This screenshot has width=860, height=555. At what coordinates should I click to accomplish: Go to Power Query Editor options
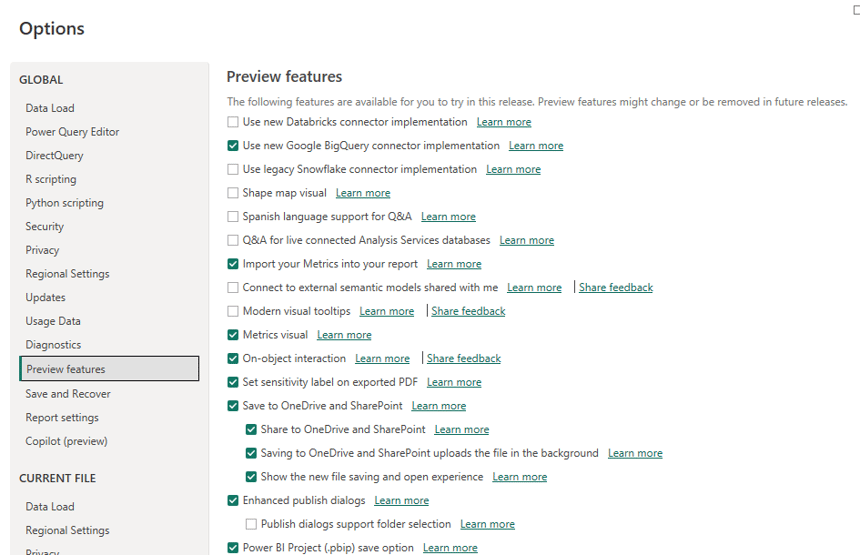tap(72, 132)
